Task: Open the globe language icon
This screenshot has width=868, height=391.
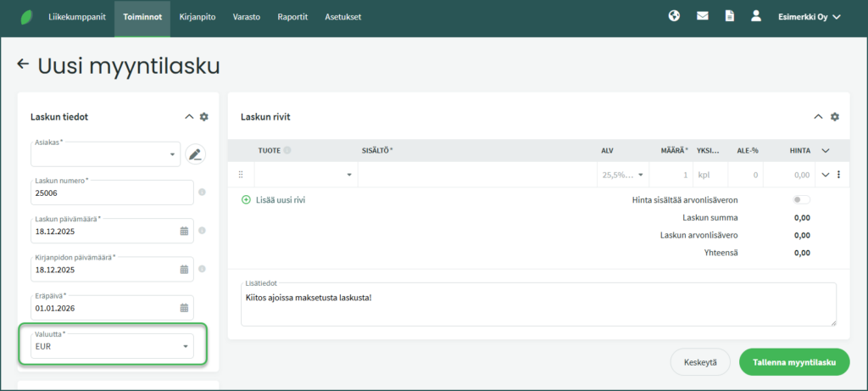Action: tap(674, 16)
